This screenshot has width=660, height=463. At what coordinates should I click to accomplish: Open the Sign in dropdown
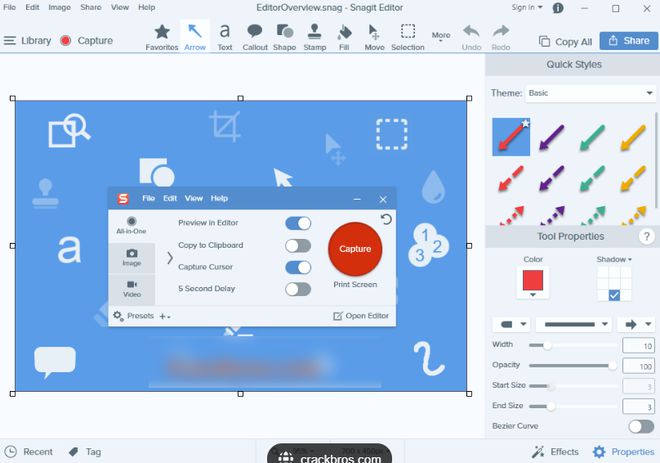click(x=527, y=7)
